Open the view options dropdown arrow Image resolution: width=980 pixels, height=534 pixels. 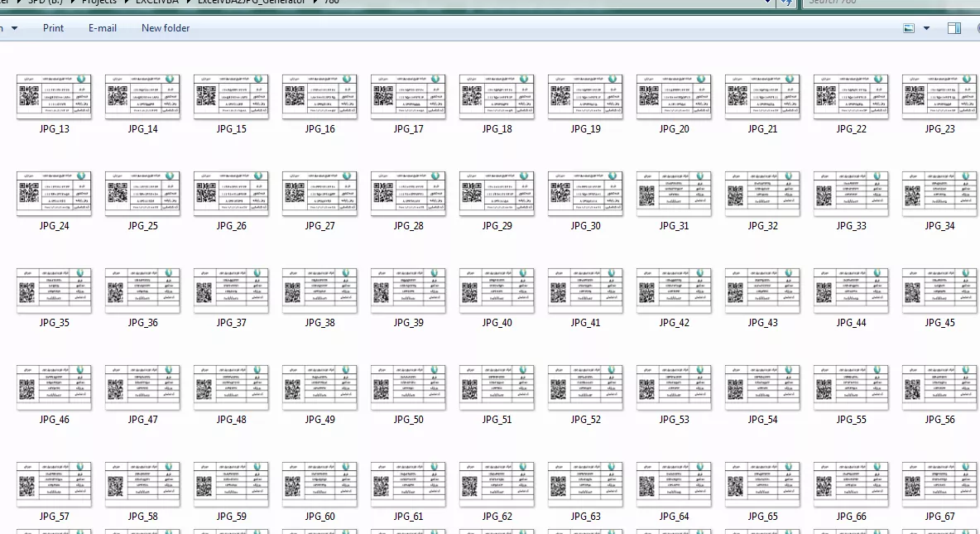click(926, 28)
